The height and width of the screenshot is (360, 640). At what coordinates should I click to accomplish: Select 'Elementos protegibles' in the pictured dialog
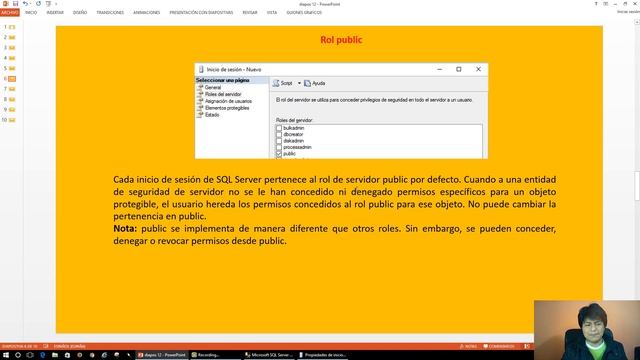point(227,108)
